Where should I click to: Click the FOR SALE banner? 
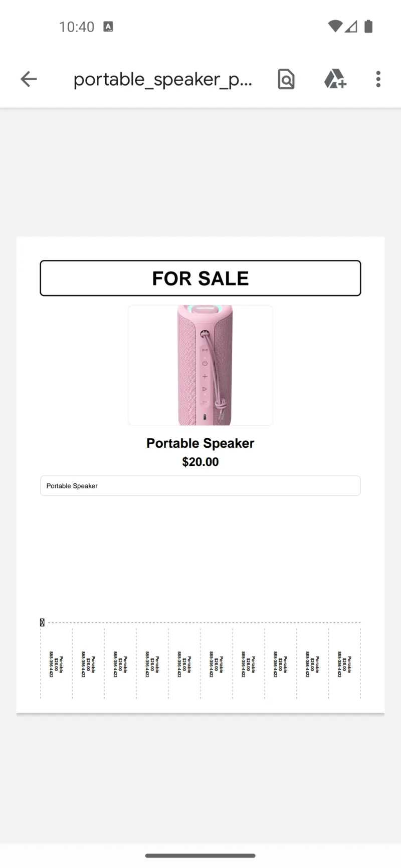tap(200, 278)
